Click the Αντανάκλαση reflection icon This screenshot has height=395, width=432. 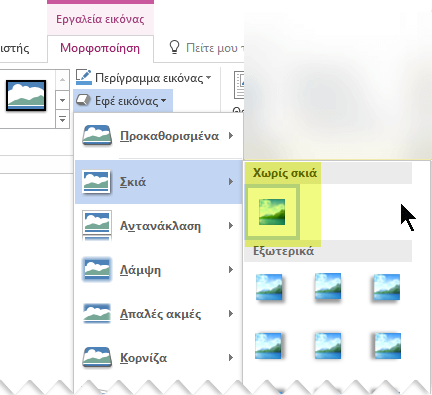97,226
